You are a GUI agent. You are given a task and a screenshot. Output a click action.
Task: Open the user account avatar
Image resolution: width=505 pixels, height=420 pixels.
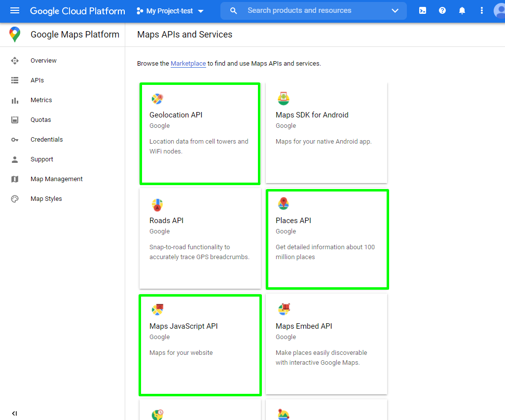[500, 11]
